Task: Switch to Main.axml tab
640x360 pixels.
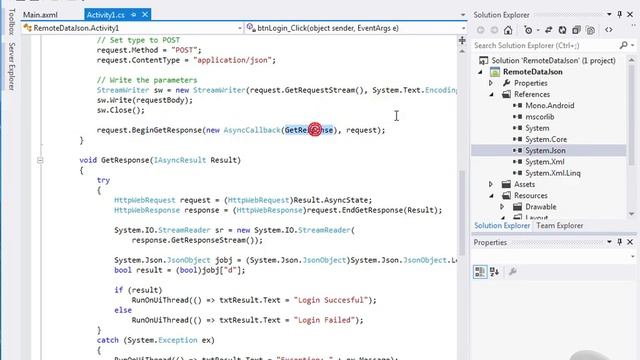Action: click(40, 15)
